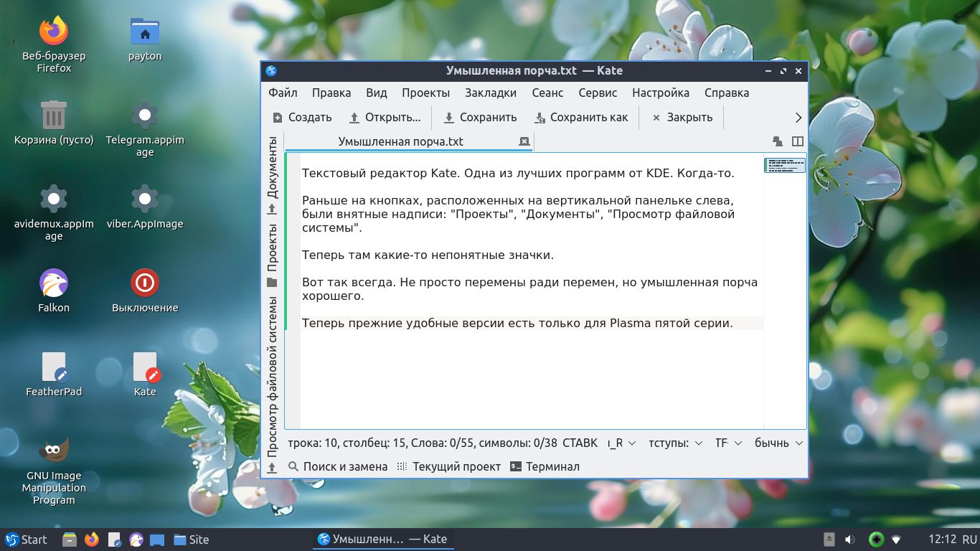Click the show desktop icon in the taskbar
The image size is (980, 551).
tap(158, 540)
